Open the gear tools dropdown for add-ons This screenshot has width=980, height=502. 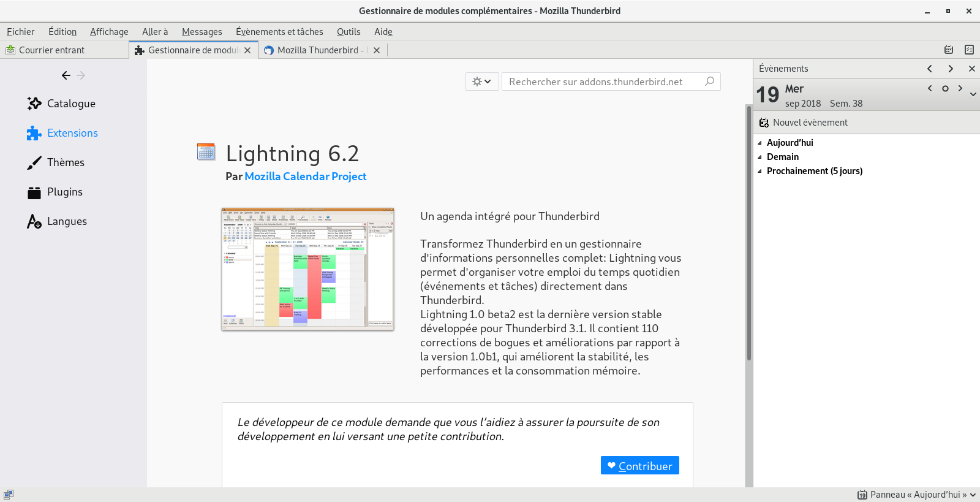click(x=481, y=82)
